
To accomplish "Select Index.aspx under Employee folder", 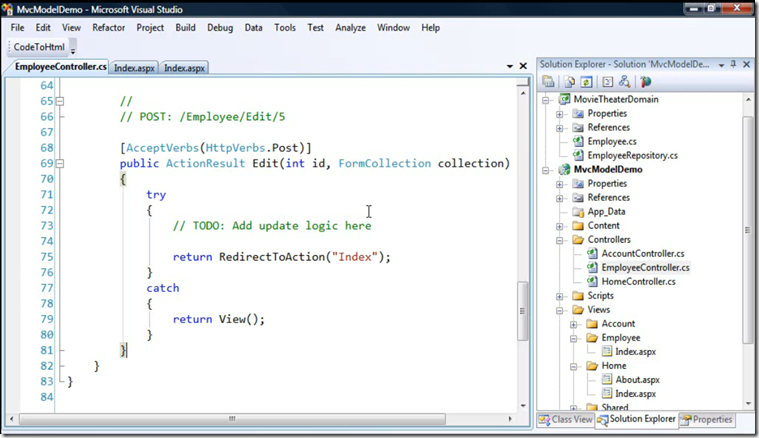I will pyautogui.click(x=635, y=352).
